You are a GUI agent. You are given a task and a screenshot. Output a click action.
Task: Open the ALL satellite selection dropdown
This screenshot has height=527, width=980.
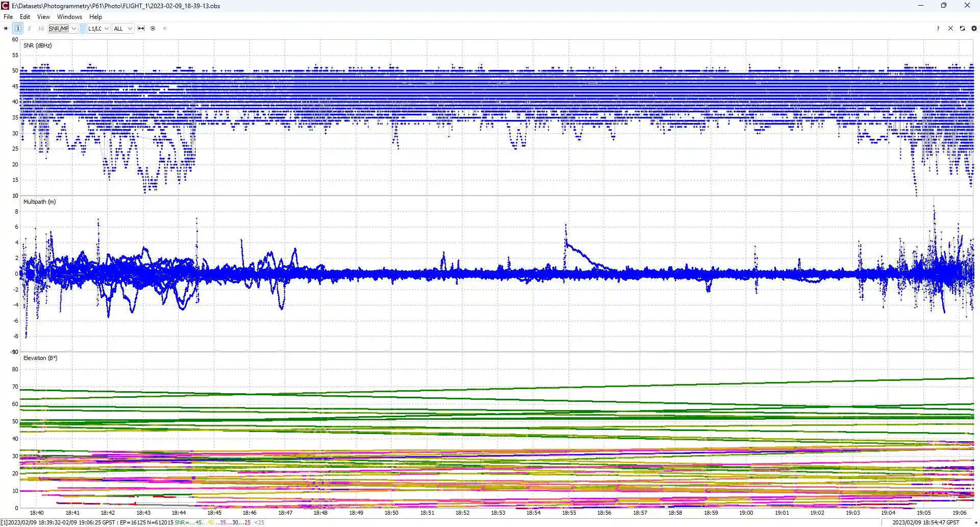pyautogui.click(x=123, y=29)
